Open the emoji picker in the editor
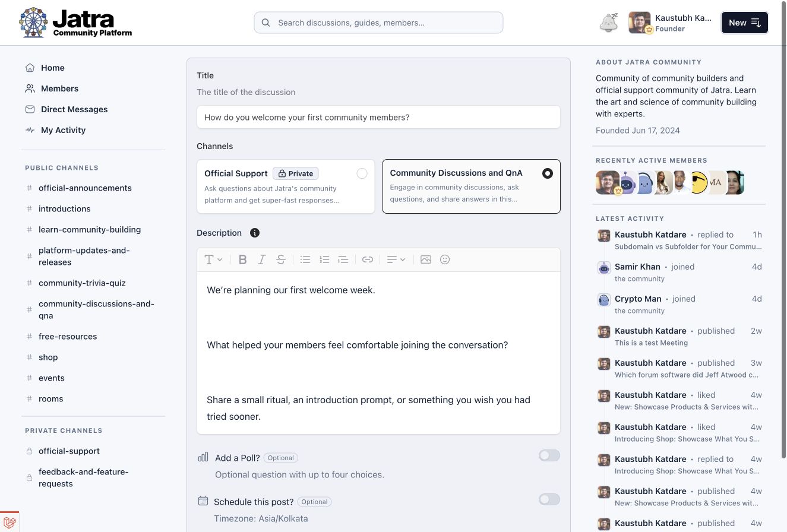The image size is (787, 532). 445,259
